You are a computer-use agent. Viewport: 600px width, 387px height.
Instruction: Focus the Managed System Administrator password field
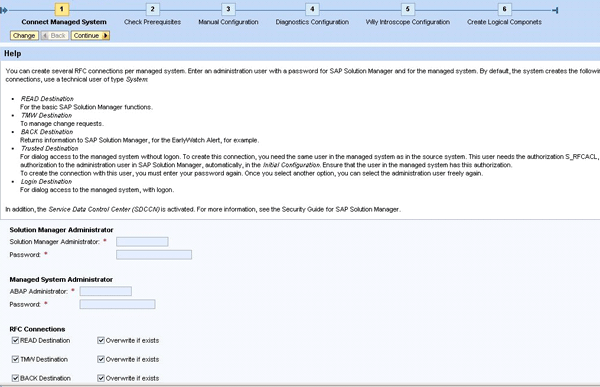117,304
